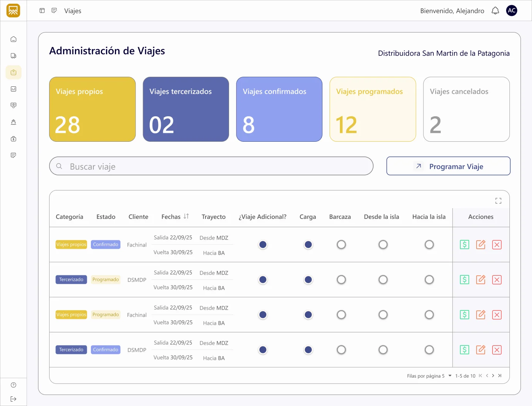Expand the table to fullscreen
532x406 pixels.
click(x=498, y=201)
